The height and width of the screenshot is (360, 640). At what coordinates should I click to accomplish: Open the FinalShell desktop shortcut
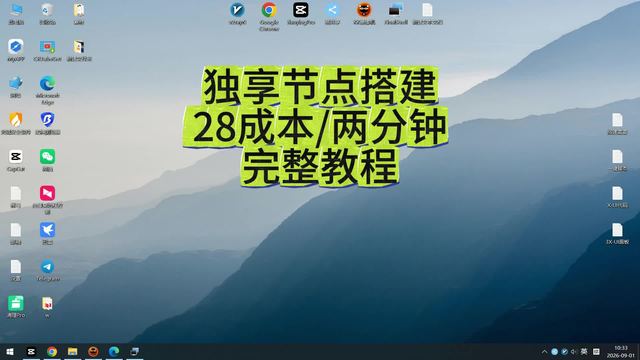[396, 13]
